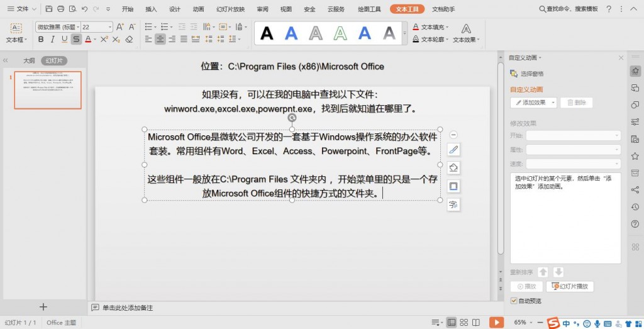Insert a text box (文本框)

[x=16, y=33]
